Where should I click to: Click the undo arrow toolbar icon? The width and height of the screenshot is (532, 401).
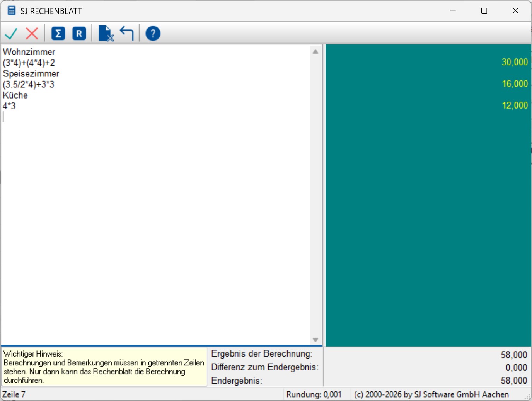[127, 34]
